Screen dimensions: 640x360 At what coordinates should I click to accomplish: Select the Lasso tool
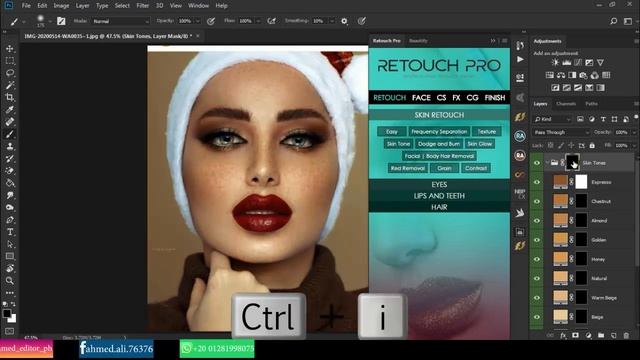tap(10, 73)
